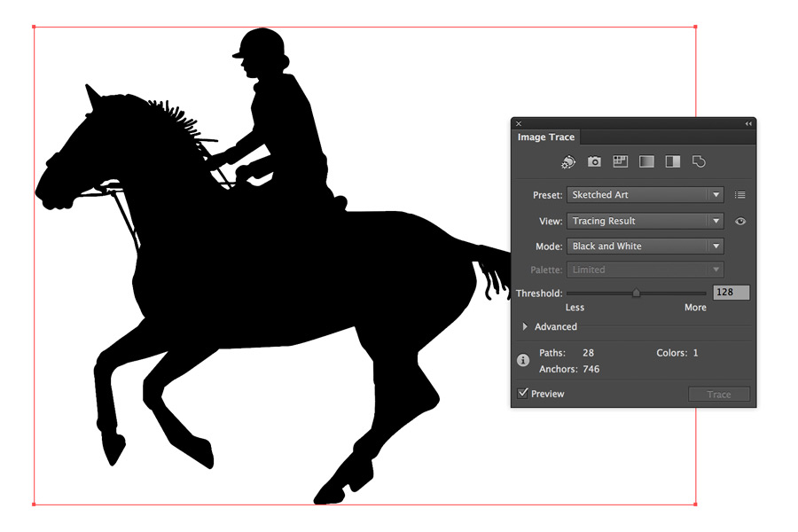798x532 pixels.
Task: Open the Preset dropdown showing Sketched Art
Action: point(645,194)
